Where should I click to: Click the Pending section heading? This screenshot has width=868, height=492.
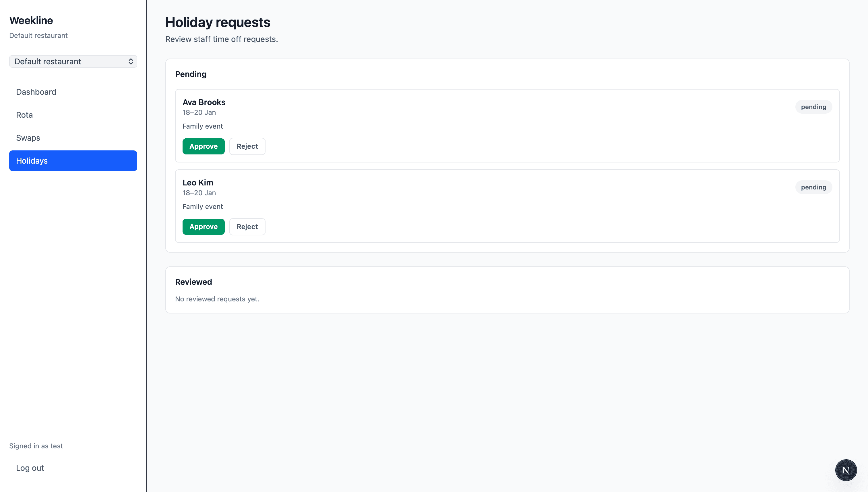coord(191,74)
